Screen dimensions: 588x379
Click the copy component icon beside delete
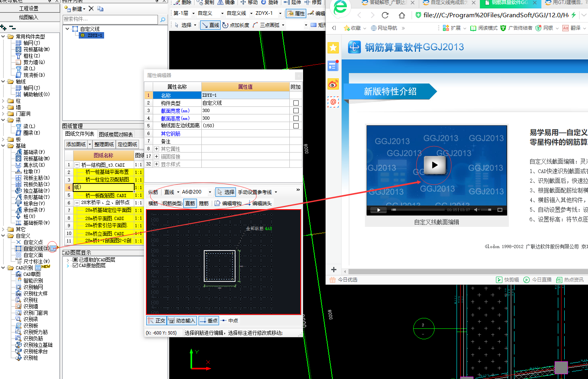[x=100, y=8]
